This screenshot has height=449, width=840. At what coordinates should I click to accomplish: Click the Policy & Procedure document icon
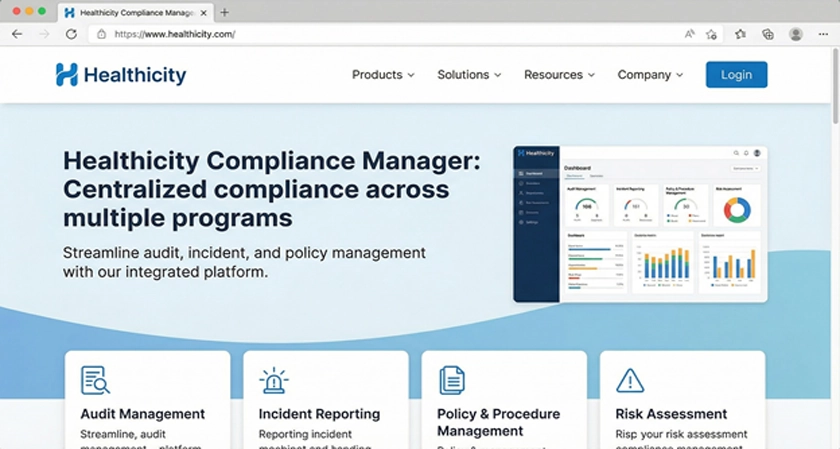tap(452, 380)
